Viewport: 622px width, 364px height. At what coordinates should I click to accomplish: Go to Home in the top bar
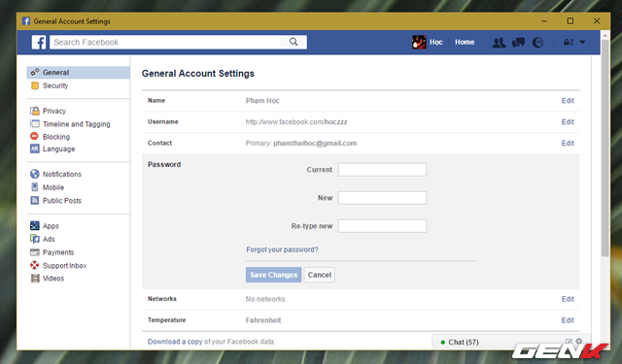(x=465, y=42)
